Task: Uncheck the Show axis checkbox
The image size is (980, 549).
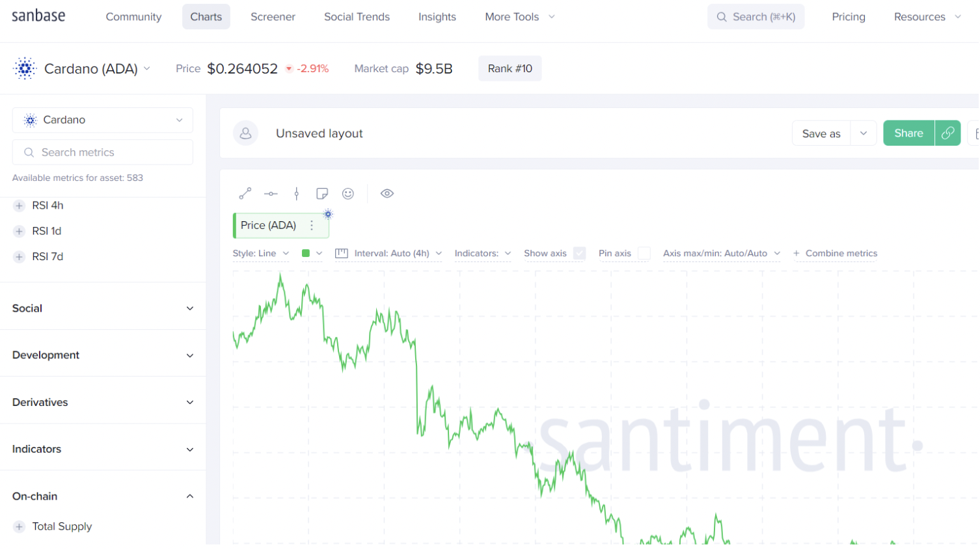Action: (x=579, y=254)
